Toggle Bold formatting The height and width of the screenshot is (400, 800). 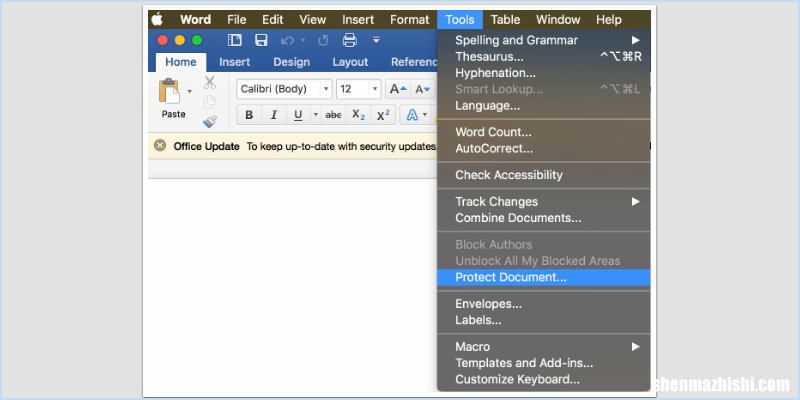tap(249, 115)
